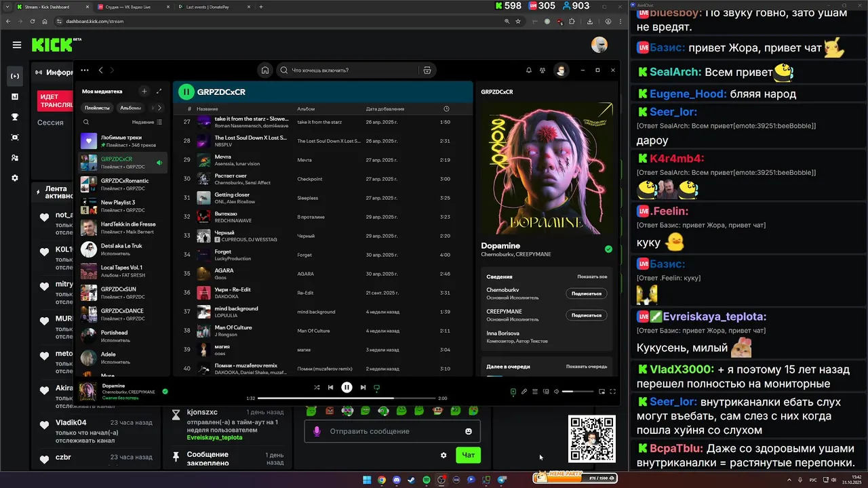Open Connect to a device icon

click(x=546, y=391)
